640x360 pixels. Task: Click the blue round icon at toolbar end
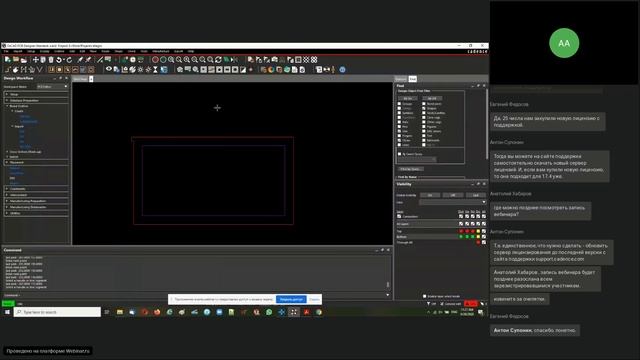tap(342, 70)
